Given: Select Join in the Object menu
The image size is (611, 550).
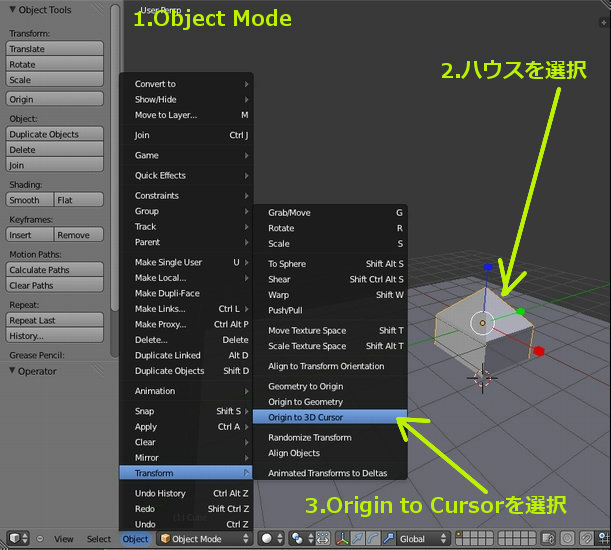Looking at the screenshot, I should (187, 135).
